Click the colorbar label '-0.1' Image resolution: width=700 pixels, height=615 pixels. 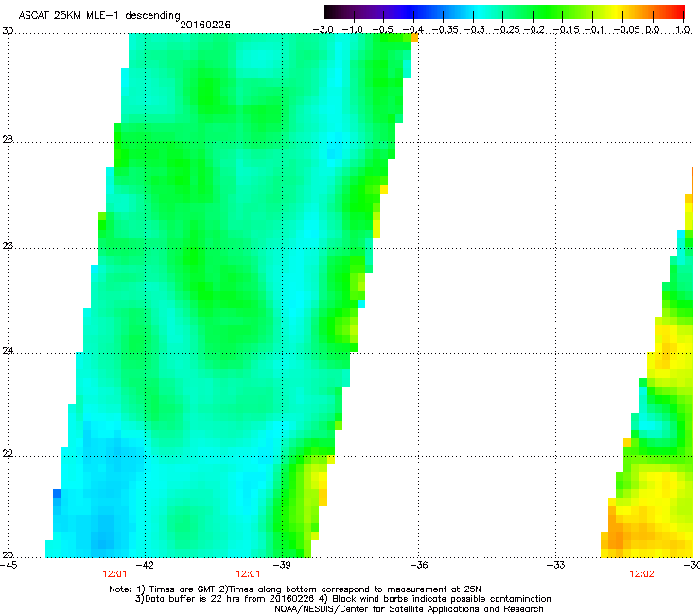click(x=594, y=30)
